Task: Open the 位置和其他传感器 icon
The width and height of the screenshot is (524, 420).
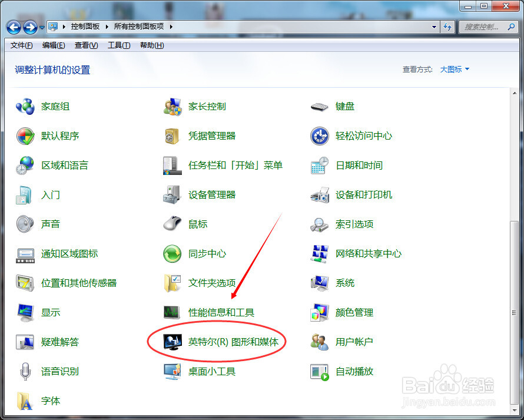Action: [25, 283]
